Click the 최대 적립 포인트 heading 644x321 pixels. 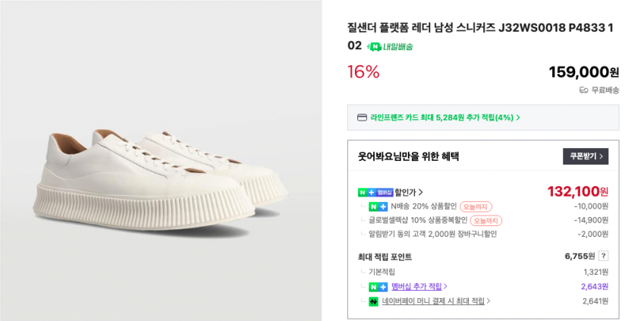(x=387, y=256)
